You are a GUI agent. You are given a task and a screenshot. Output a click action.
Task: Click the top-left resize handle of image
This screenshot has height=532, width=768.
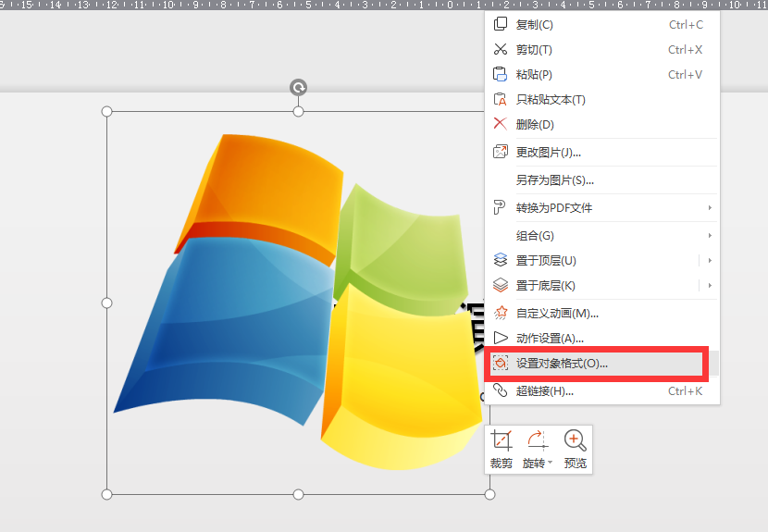pos(106,112)
